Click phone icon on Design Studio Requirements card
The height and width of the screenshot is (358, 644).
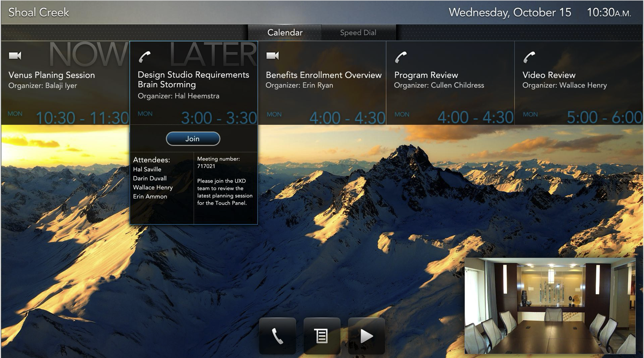point(145,57)
